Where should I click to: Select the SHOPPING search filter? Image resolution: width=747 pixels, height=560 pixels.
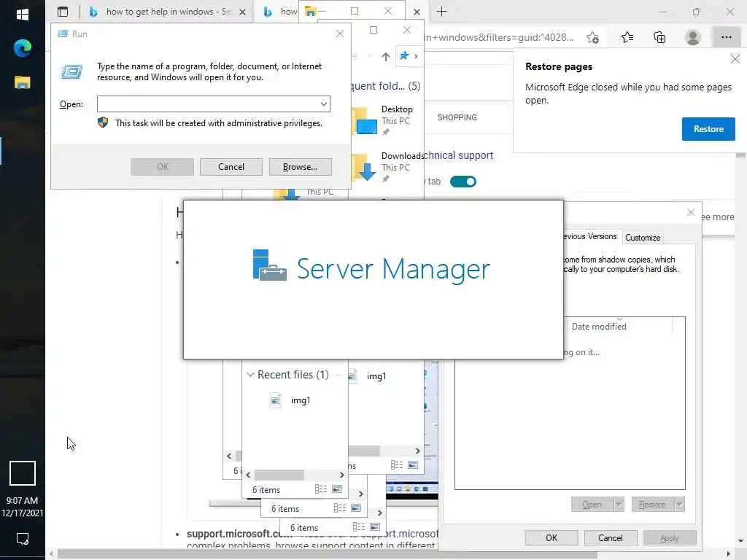tap(457, 117)
